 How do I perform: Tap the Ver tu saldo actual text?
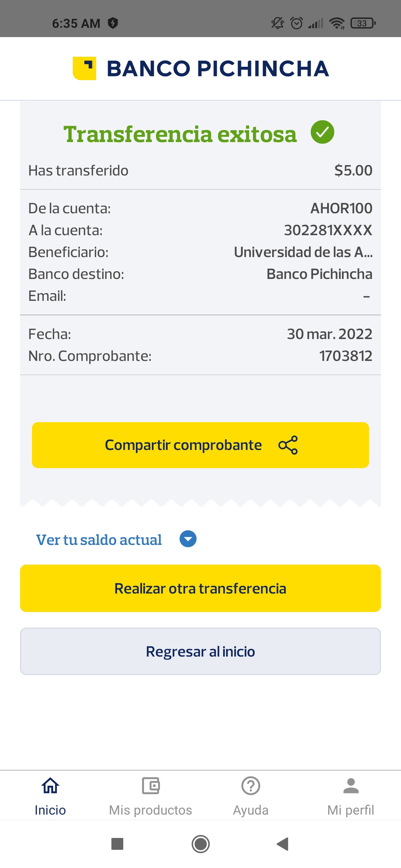pos(99,540)
